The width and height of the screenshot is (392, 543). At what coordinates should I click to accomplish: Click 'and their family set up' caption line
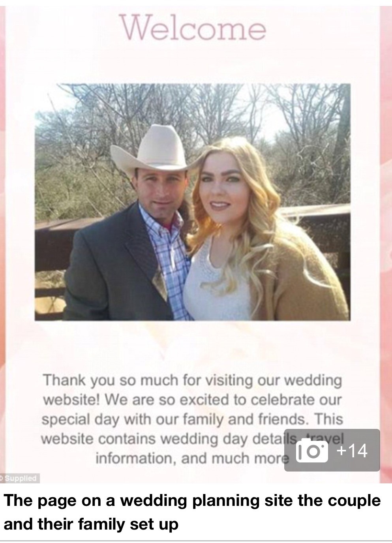[91, 525]
